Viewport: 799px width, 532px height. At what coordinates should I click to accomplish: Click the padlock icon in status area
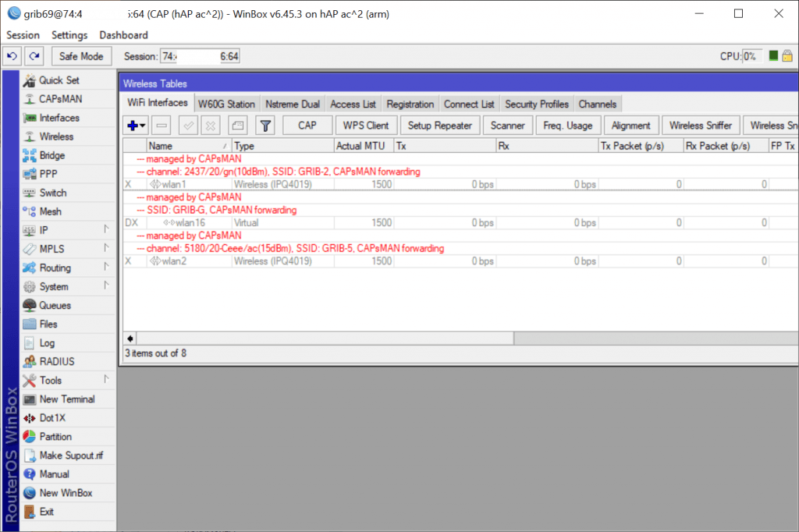point(787,56)
